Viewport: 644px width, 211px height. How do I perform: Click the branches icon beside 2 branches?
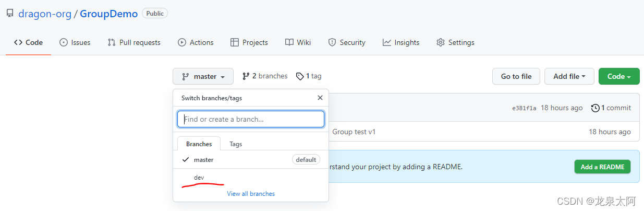click(x=246, y=76)
